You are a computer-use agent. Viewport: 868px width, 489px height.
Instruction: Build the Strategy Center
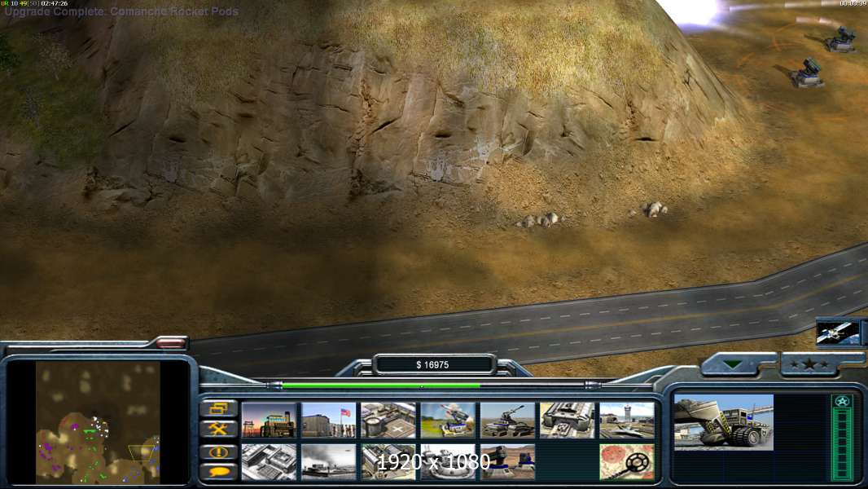click(269, 461)
